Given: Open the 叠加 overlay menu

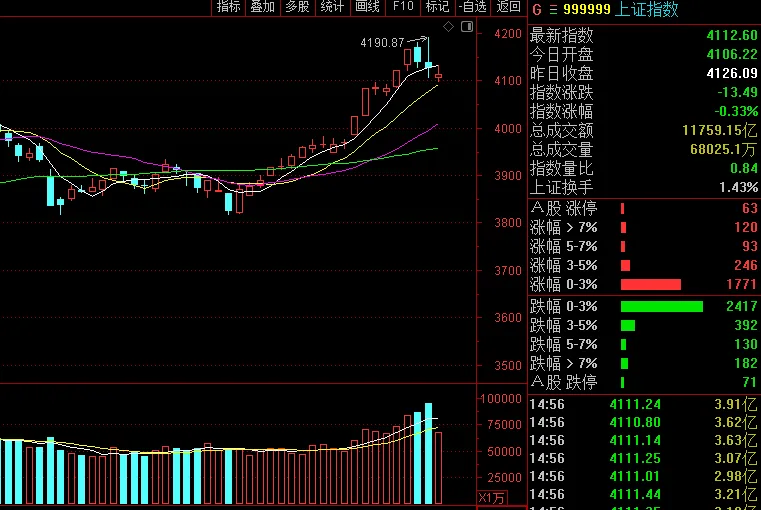Looking at the screenshot, I should coord(263,7).
